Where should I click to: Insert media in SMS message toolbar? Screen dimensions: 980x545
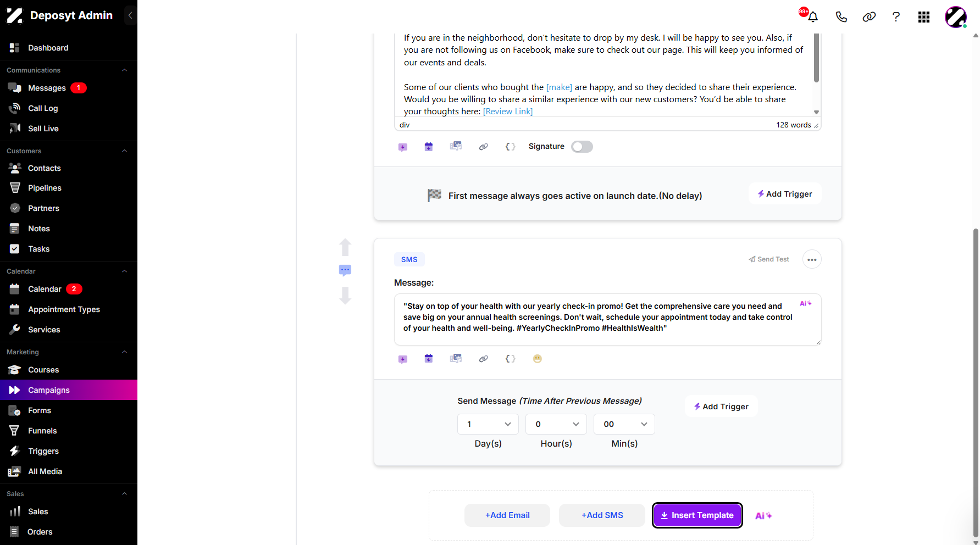[456, 359]
